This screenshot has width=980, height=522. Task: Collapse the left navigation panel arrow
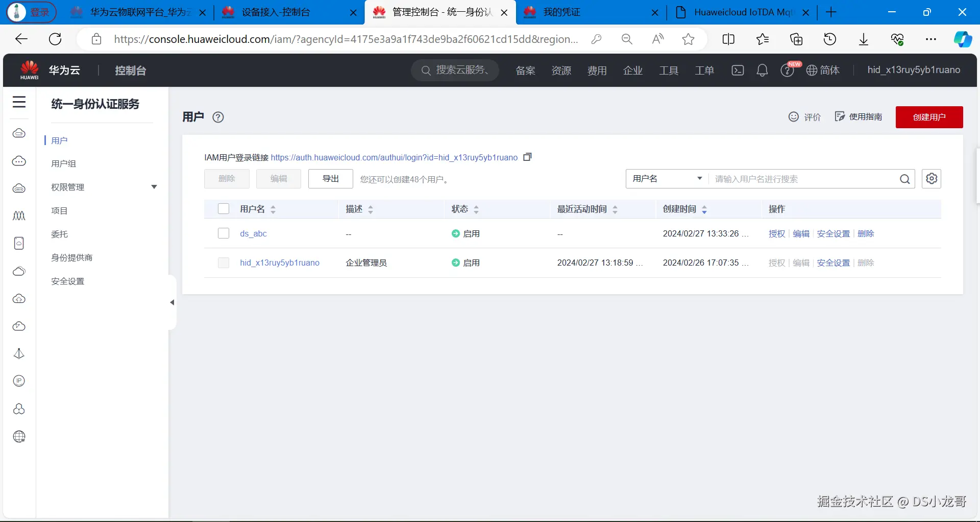coord(173,302)
